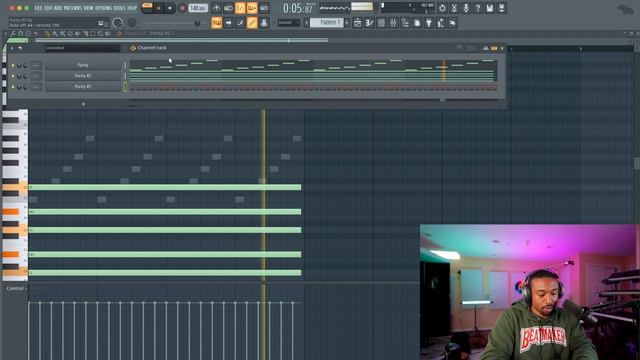Open the ADD menu
The width and height of the screenshot is (640, 360).
(57, 8)
